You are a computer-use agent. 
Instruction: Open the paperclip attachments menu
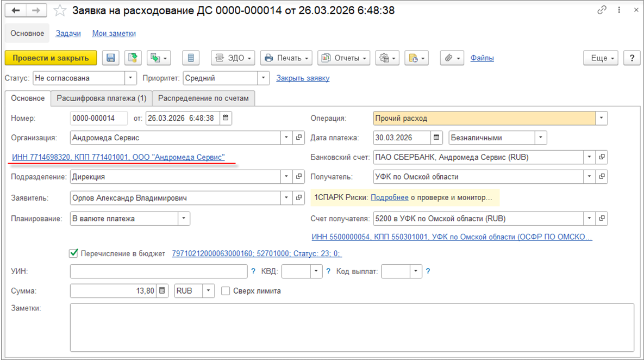(x=452, y=58)
